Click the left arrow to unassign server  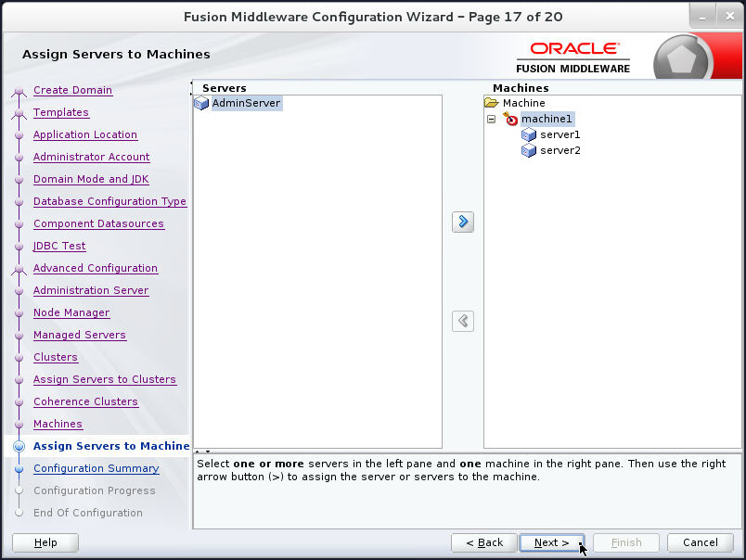tap(462, 321)
